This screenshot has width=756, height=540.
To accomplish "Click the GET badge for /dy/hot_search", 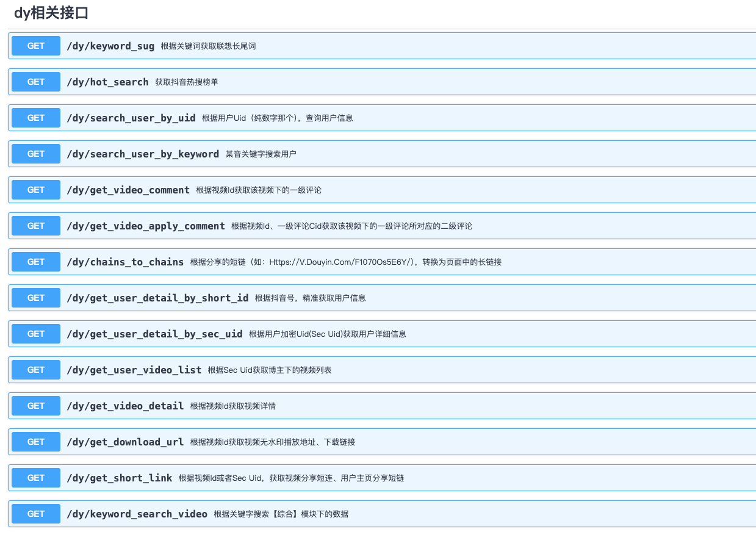I will coord(36,82).
